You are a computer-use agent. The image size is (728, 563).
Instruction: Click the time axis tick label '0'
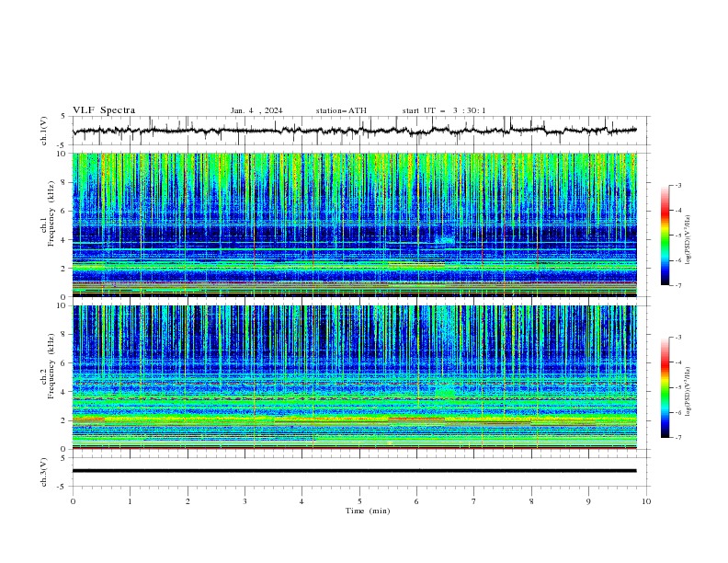[73, 501]
